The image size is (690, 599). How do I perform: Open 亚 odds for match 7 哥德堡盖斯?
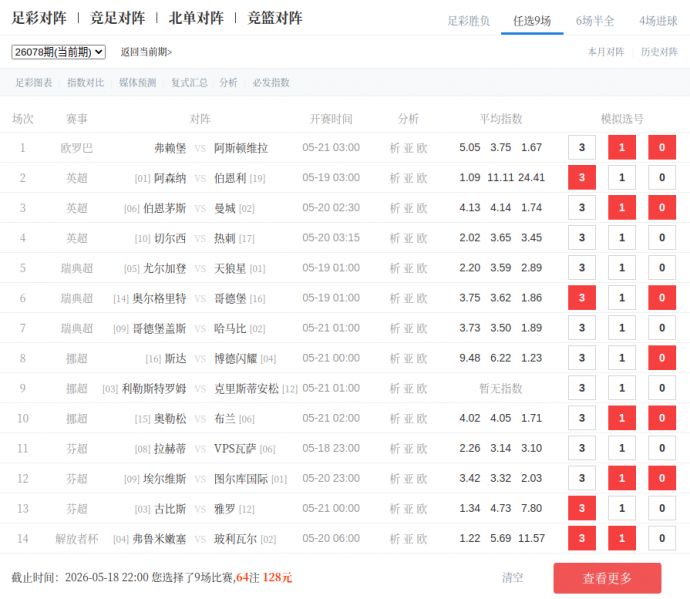point(409,328)
